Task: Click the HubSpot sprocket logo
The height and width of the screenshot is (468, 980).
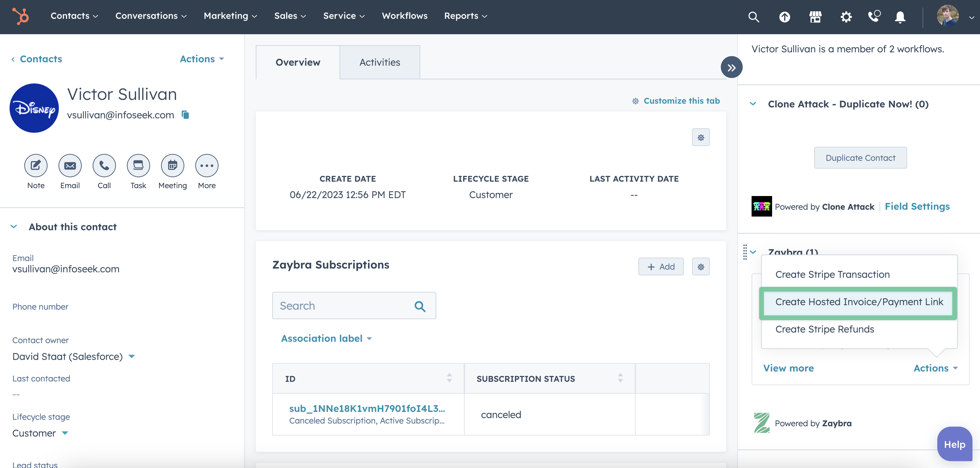Action: (21, 16)
